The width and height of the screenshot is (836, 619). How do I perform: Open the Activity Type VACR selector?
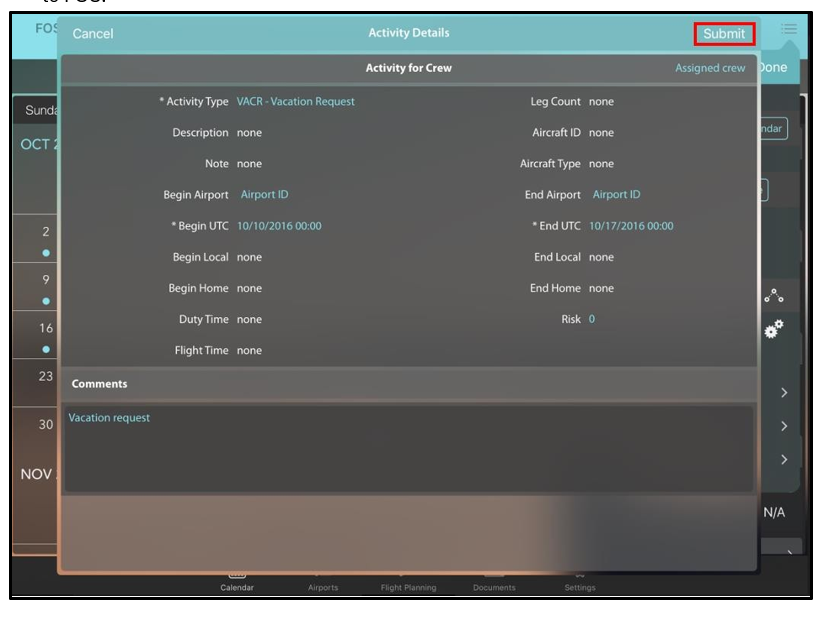[295, 102]
